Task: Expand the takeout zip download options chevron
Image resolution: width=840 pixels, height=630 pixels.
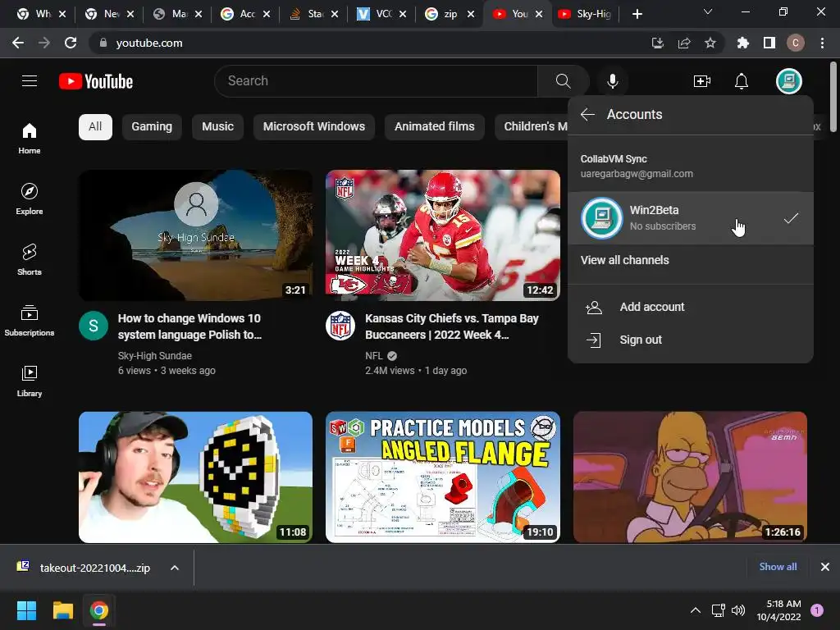Action: point(175,568)
